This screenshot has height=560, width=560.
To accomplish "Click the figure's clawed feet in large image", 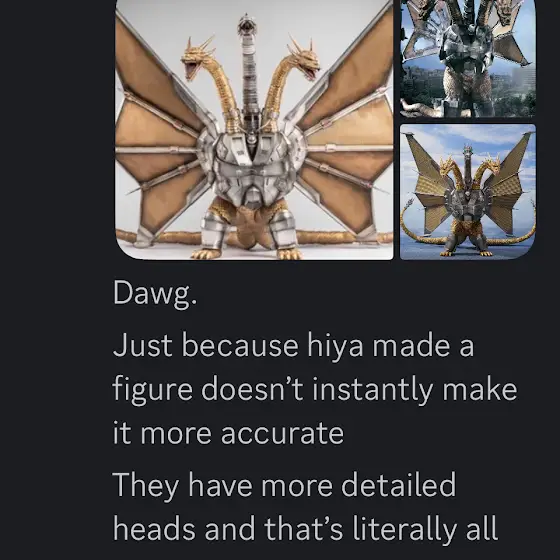I will 246,253.
